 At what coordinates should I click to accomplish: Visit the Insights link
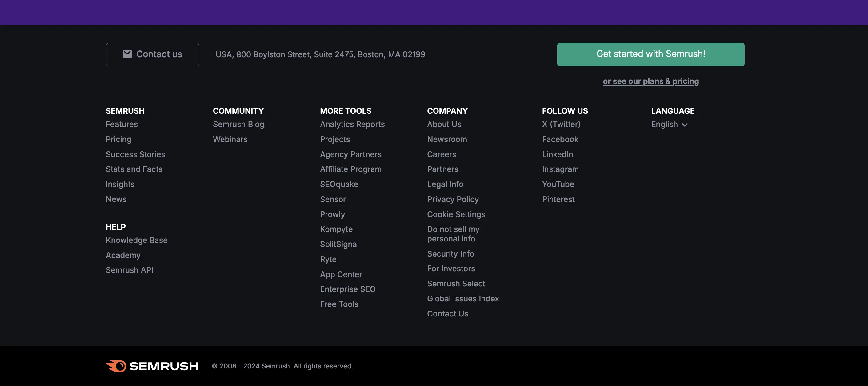[120, 184]
